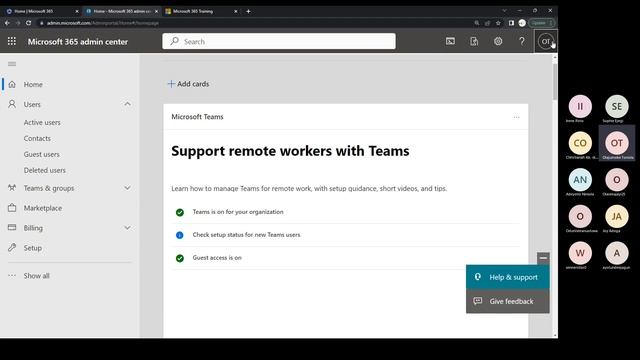
Task: Select the II participant avatar
Action: [x=580, y=107]
